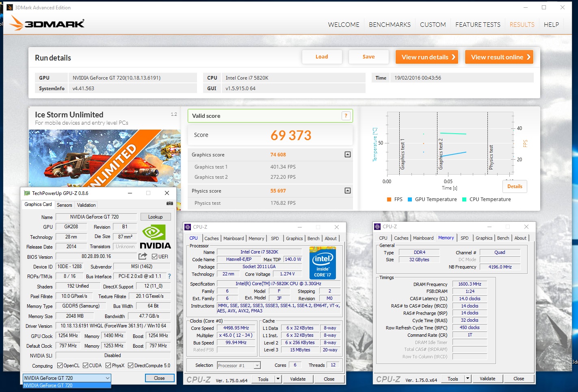The height and width of the screenshot is (392, 578).
Task: Click Ice Storm Unlimited thumbnail image
Action: click(x=105, y=158)
